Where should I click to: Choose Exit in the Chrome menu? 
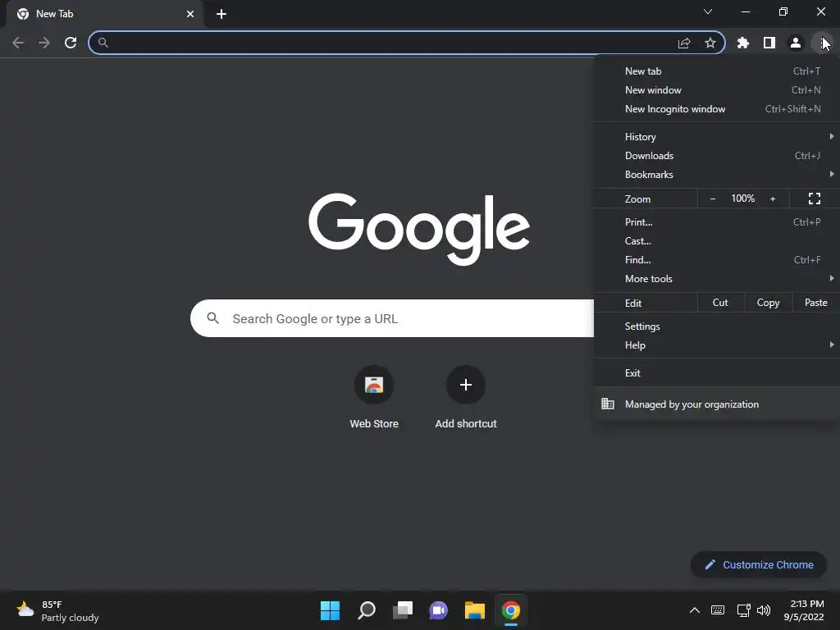(717, 373)
